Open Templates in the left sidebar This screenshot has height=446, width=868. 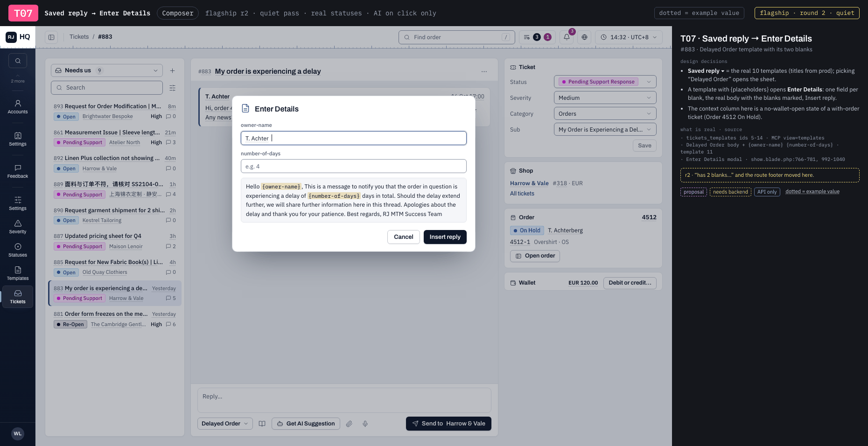(x=18, y=273)
